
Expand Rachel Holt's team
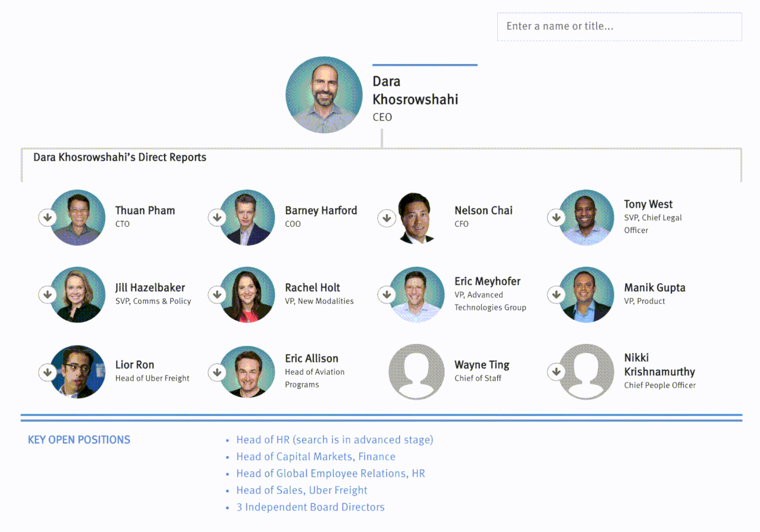pos(217,294)
